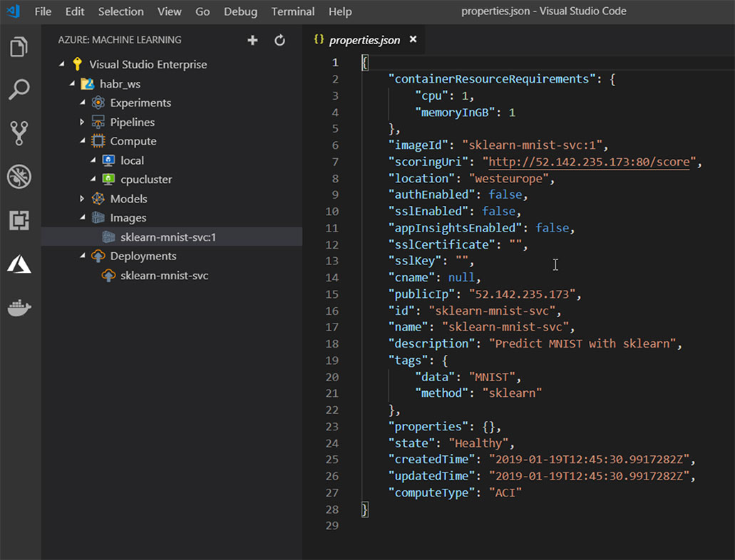Open the Docker view icon
Screen dimensions: 735x560
(19, 308)
